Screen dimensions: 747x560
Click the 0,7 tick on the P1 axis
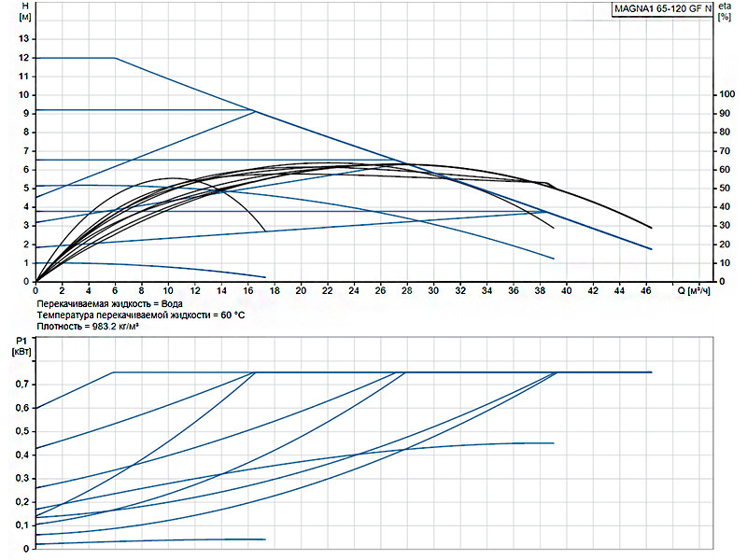tap(22, 385)
